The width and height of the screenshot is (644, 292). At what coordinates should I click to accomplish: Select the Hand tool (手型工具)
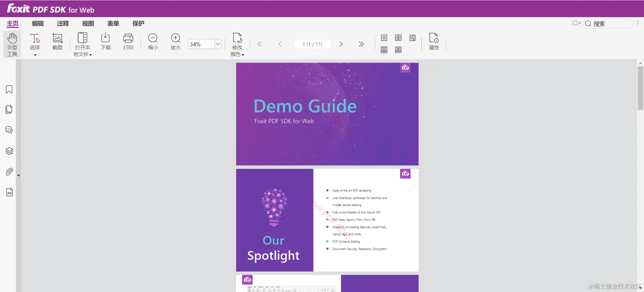point(12,44)
